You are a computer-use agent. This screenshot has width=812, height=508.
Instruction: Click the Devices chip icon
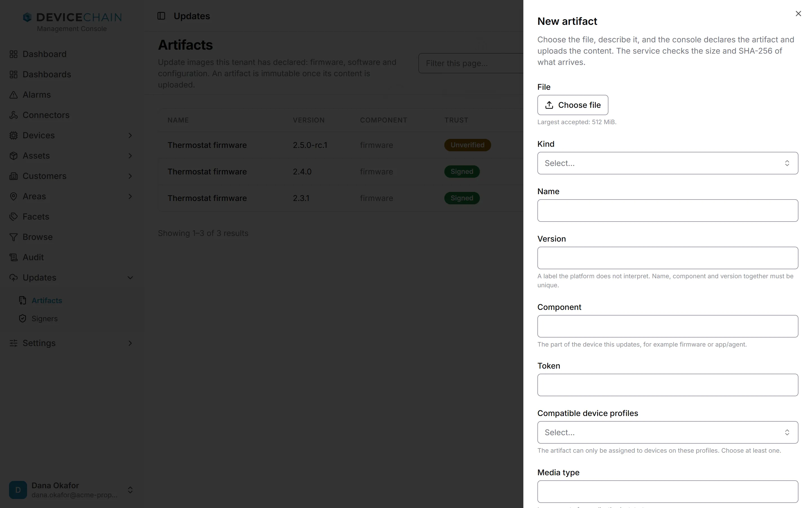[14, 135]
